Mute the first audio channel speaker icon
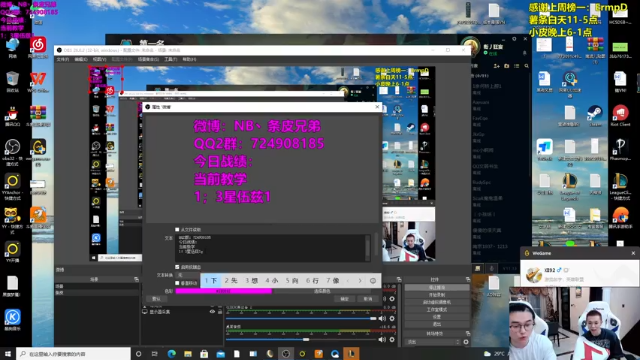This screenshot has height=360, width=640. 382,318
